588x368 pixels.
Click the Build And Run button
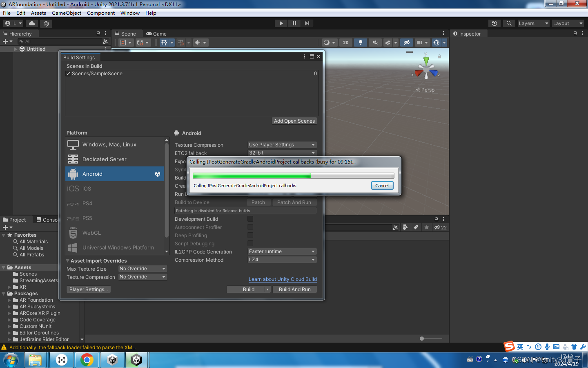coord(295,289)
